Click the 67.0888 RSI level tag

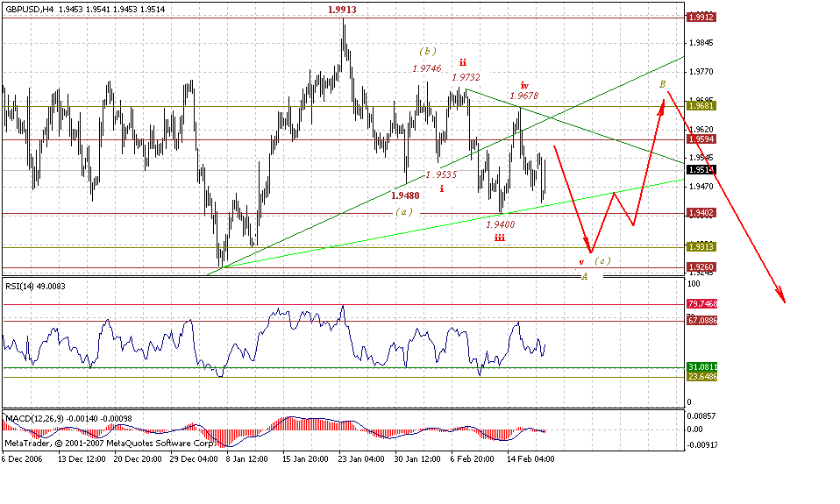click(701, 320)
